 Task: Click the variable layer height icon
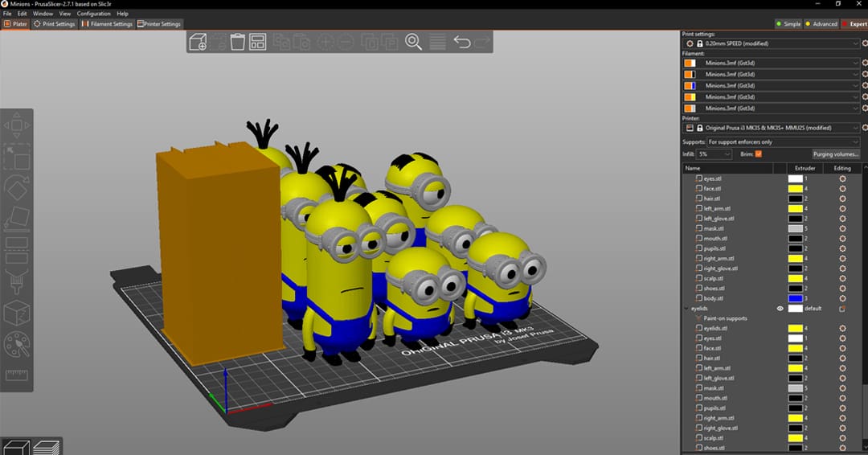tap(437, 42)
